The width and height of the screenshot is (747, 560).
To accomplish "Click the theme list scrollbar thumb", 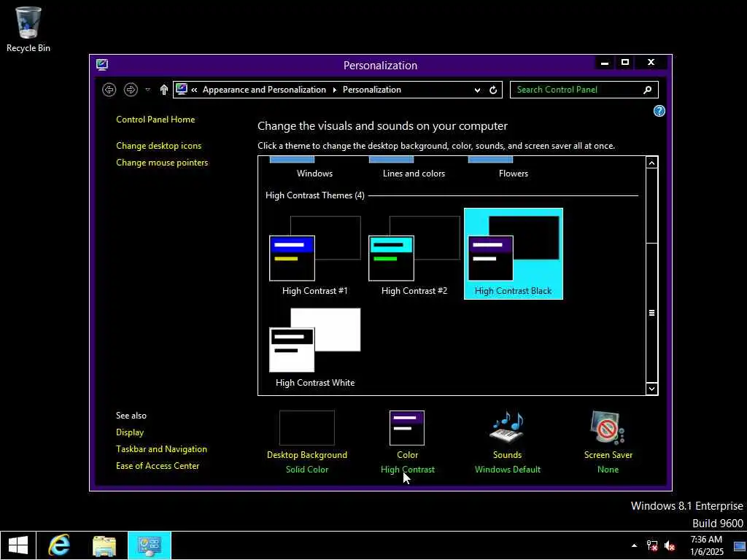I will [x=651, y=313].
